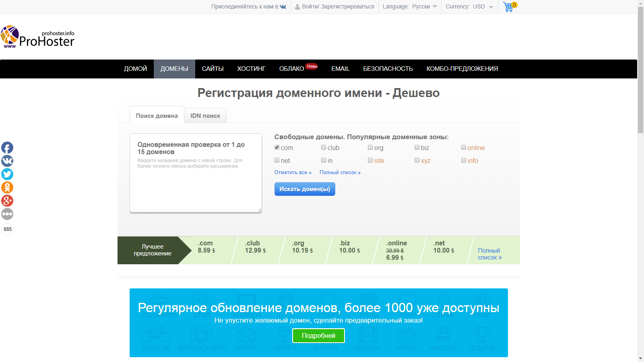644x362 pixels.
Task: Click the Отметить все link
Action: tap(293, 173)
